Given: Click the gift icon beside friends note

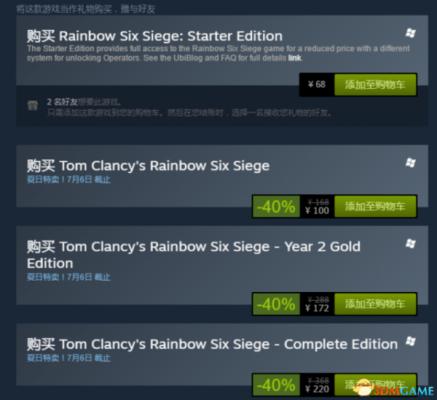Looking at the screenshot, I should pos(33,105).
